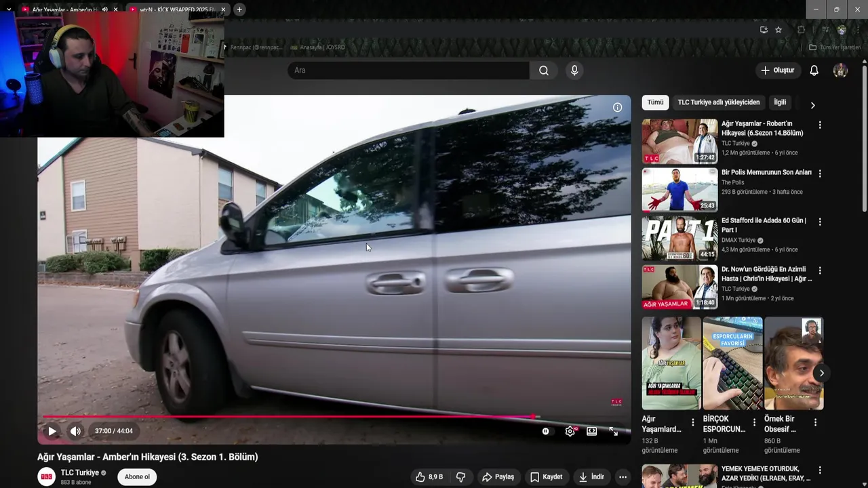Image resolution: width=868 pixels, height=488 pixels.
Task: Open TLC Turkiye channel name link
Action: tap(80, 472)
